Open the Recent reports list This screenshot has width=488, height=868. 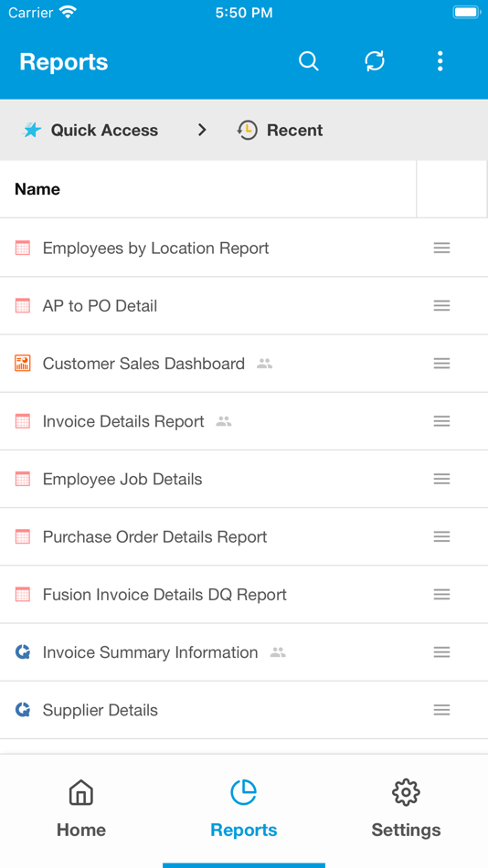294,130
